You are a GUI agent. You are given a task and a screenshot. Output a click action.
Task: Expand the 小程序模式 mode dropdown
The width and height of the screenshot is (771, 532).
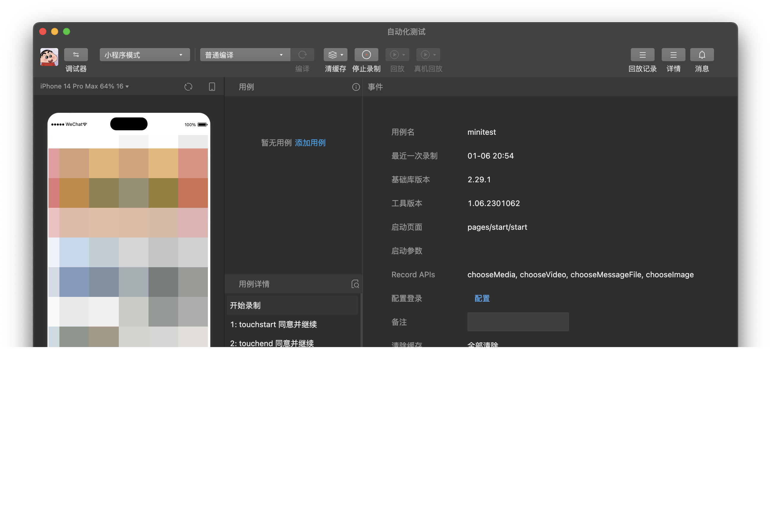[145, 55]
